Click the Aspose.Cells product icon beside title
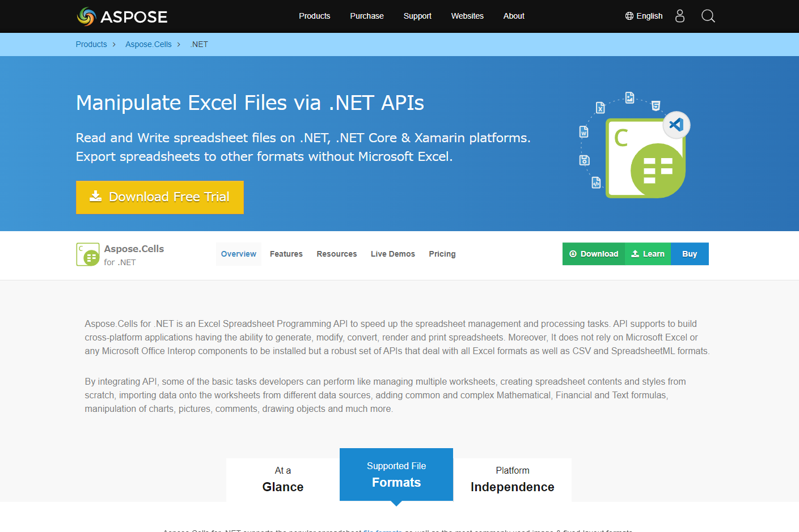 click(88, 254)
